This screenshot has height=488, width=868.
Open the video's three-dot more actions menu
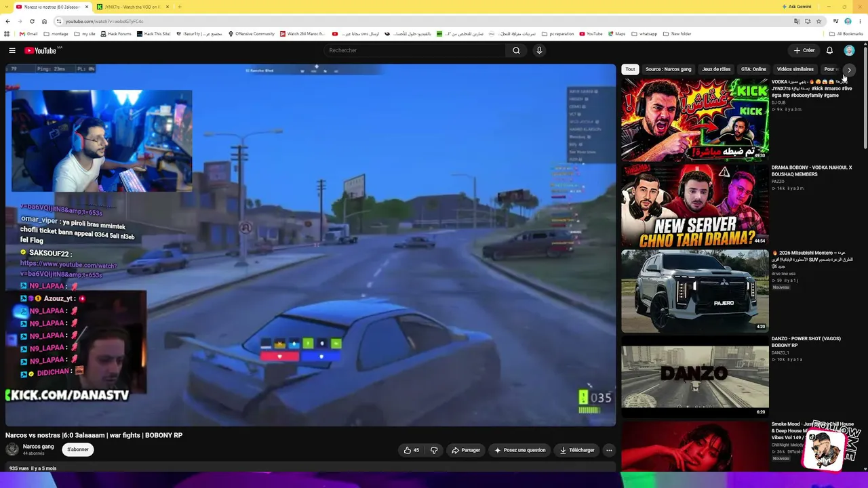609,450
